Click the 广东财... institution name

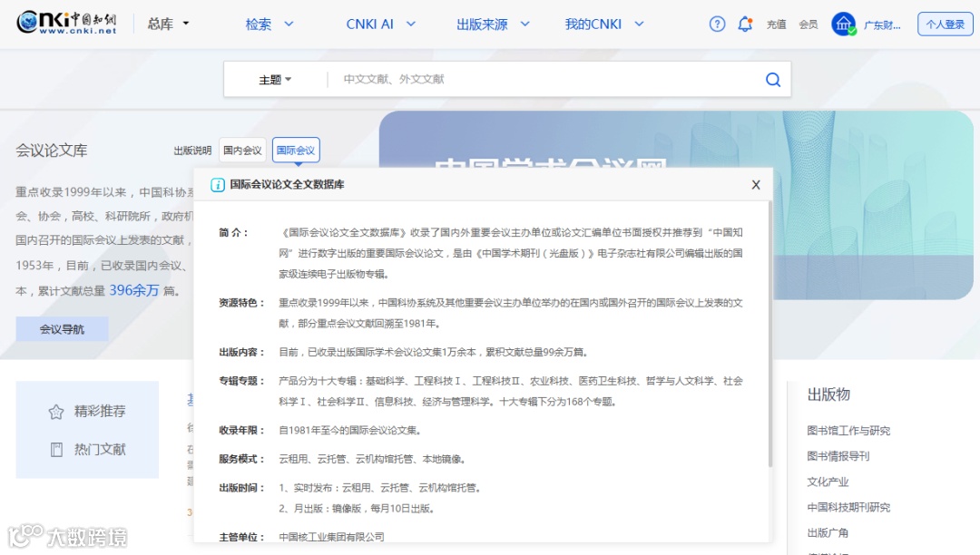point(882,25)
